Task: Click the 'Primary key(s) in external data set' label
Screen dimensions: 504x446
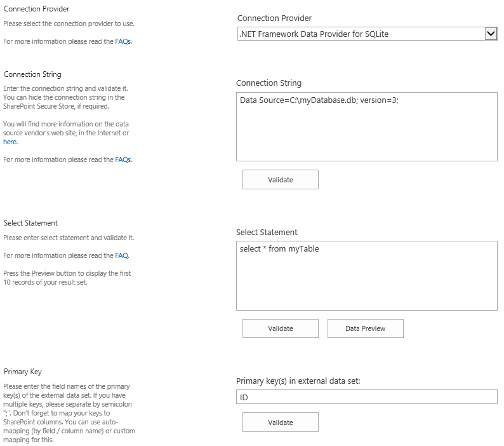Action: [298, 381]
